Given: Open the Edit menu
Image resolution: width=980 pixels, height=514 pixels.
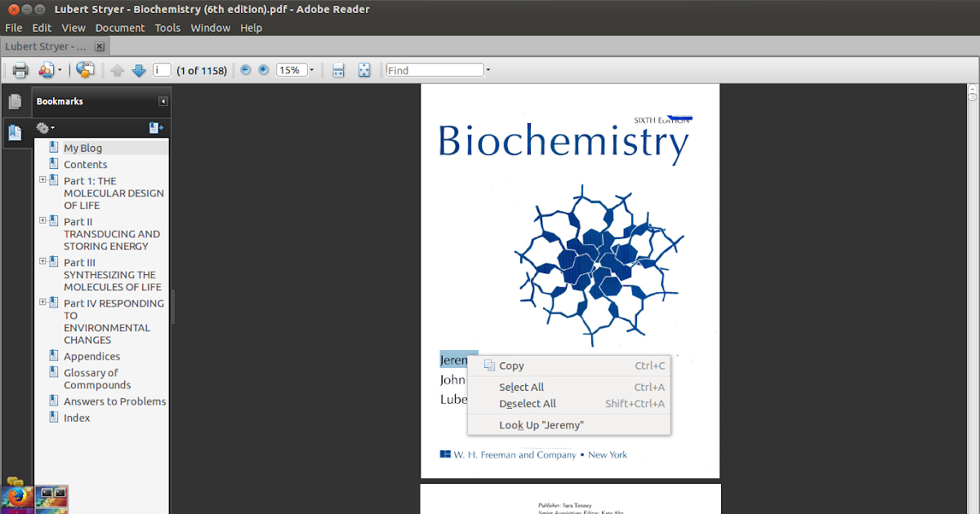Looking at the screenshot, I should point(42,28).
